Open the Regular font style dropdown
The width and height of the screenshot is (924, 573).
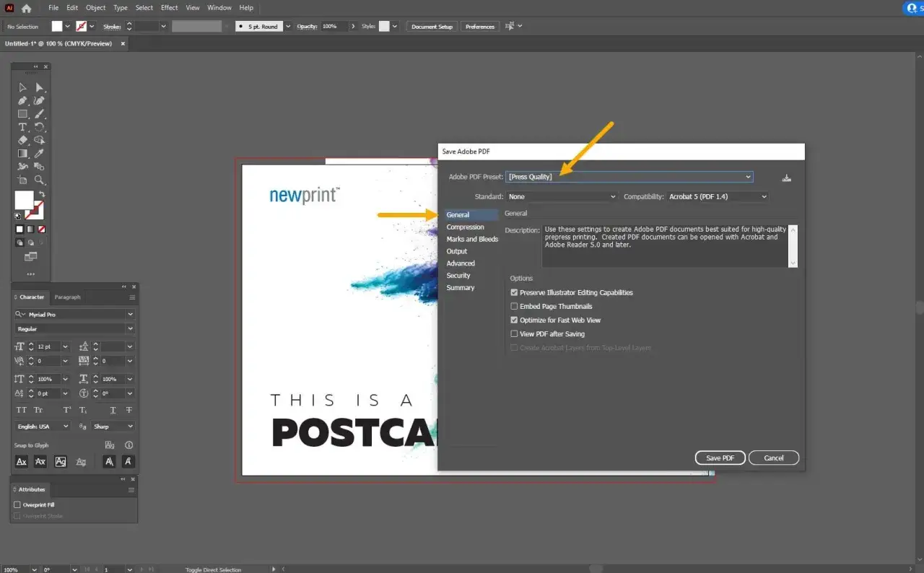[x=130, y=329]
